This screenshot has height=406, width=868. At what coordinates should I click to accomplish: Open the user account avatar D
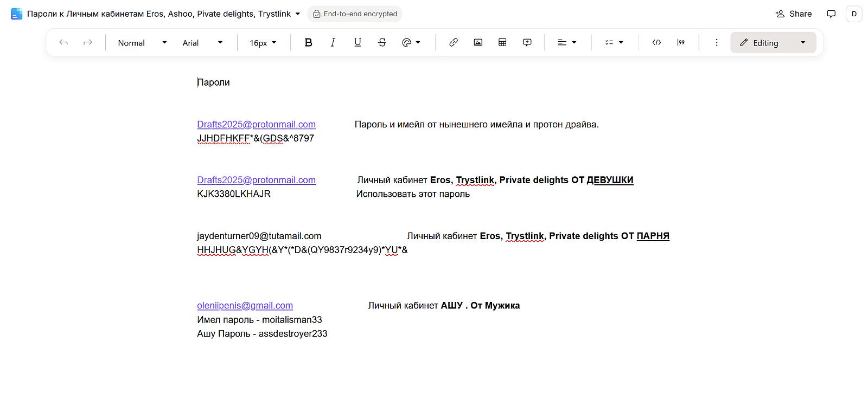coord(854,14)
